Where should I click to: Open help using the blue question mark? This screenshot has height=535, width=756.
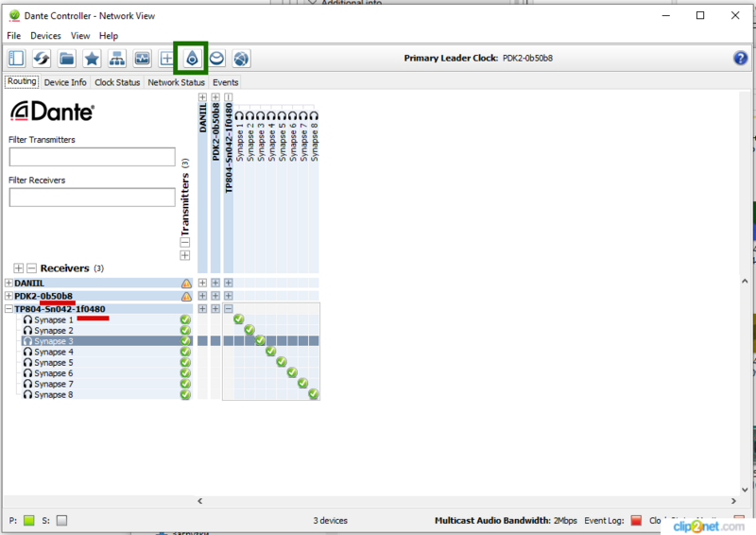(740, 59)
